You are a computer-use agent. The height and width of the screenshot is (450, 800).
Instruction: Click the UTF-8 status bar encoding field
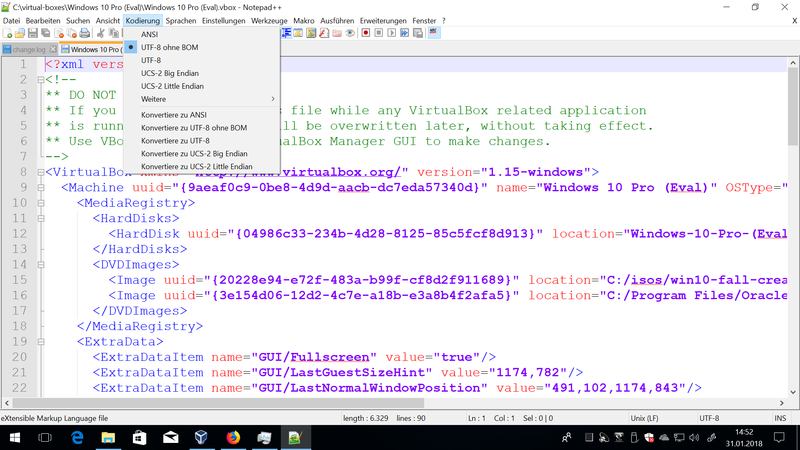click(709, 418)
